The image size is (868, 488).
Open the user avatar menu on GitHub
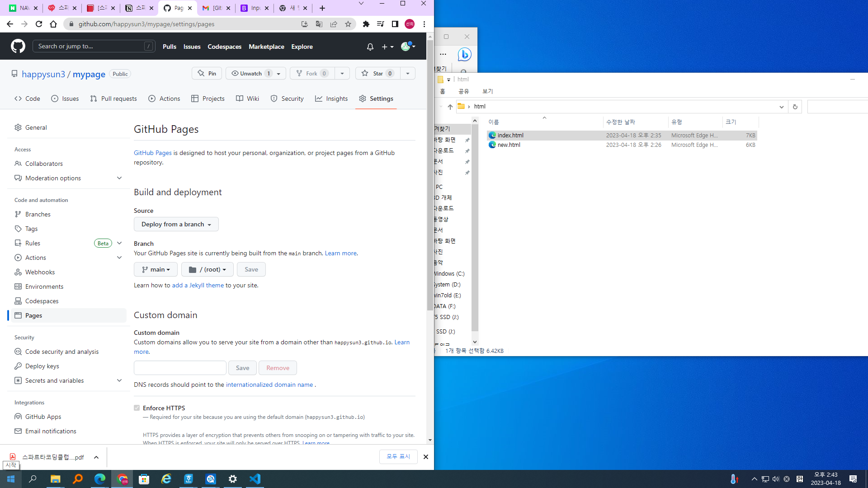(x=408, y=46)
